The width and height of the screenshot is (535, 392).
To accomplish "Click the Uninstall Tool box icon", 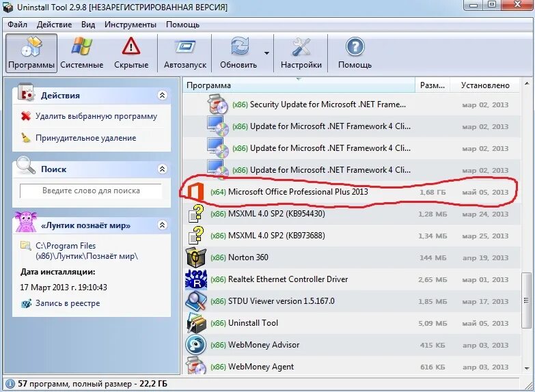I will pyautogui.click(x=196, y=323).
